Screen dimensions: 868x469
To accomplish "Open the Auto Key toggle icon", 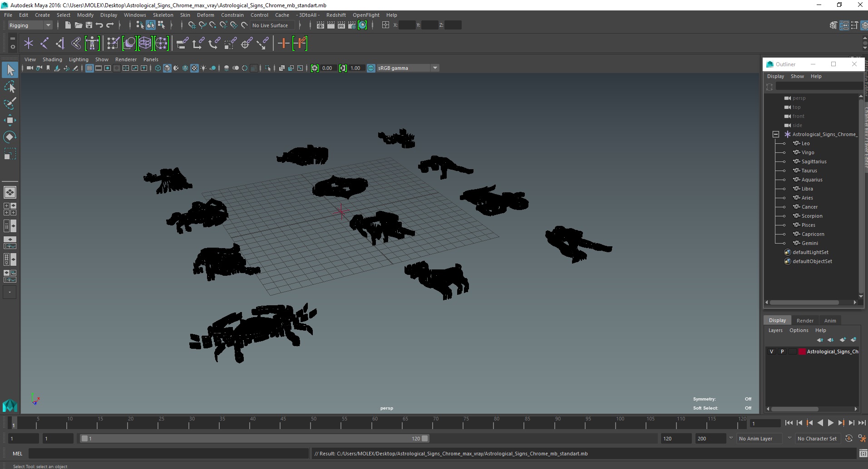I will click(848, 439).
